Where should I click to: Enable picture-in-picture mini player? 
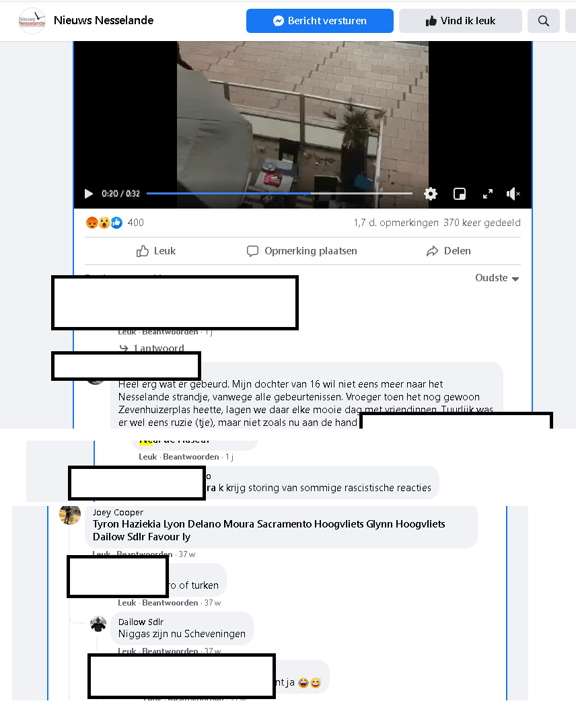[460, 194]
